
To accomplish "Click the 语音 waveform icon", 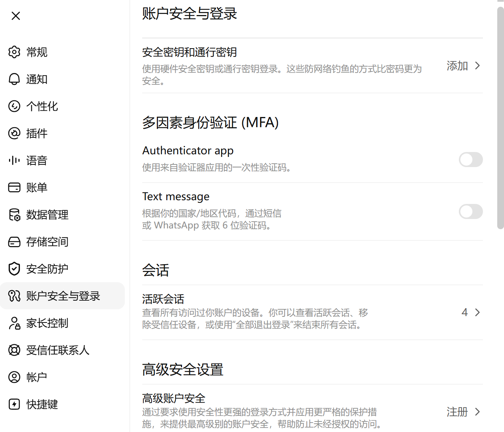I will (x=14, y=160).
